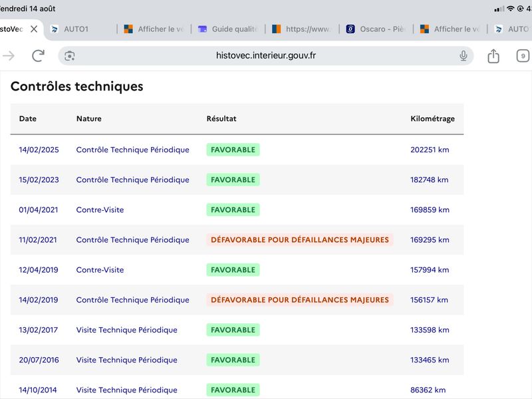Tap the microphone voice search icon
The image size is (532, 399).
463,56
